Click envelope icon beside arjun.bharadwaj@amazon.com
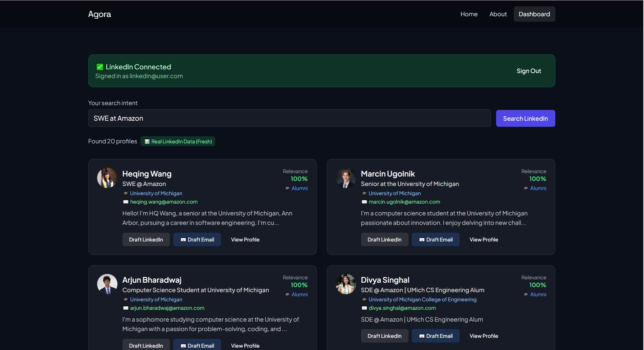This screenshot has height=350, width=644. click(x=126, y=308)
